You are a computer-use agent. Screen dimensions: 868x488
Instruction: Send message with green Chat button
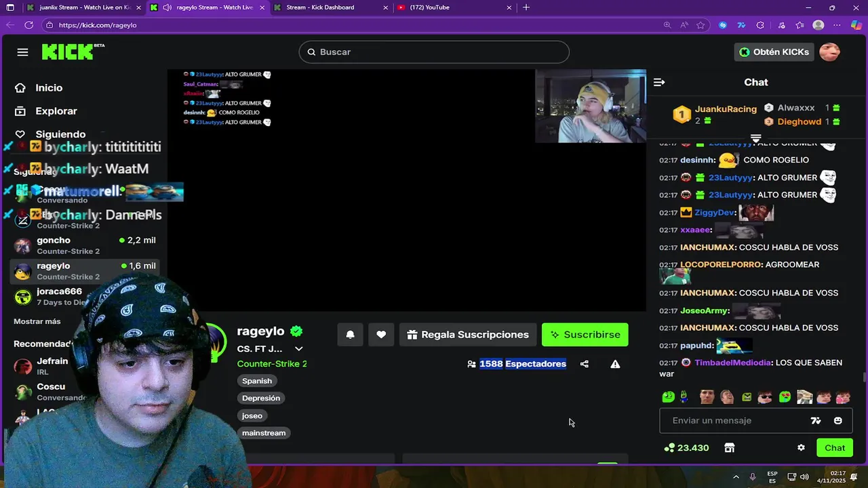pos(835,448)
